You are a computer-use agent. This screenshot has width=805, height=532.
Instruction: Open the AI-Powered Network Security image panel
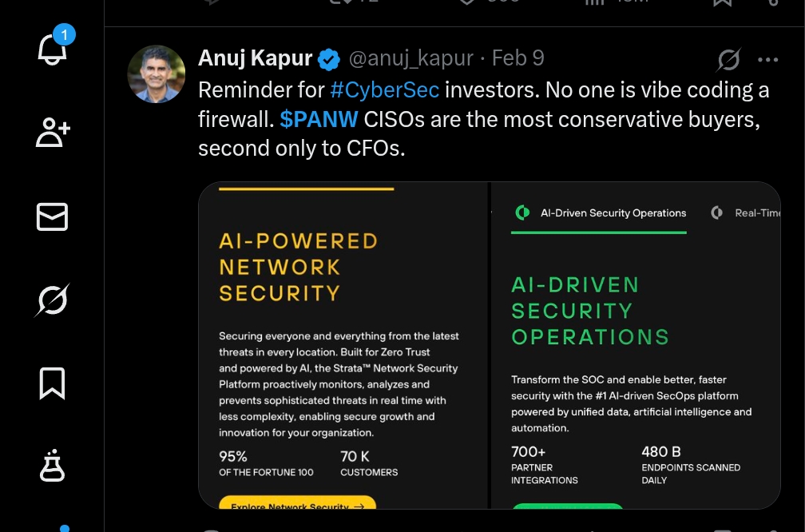coord(342,345)
